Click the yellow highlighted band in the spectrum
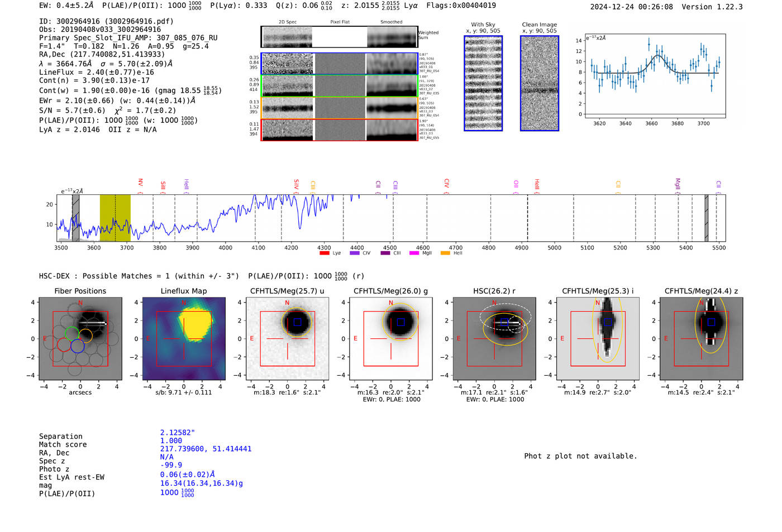 115,218
